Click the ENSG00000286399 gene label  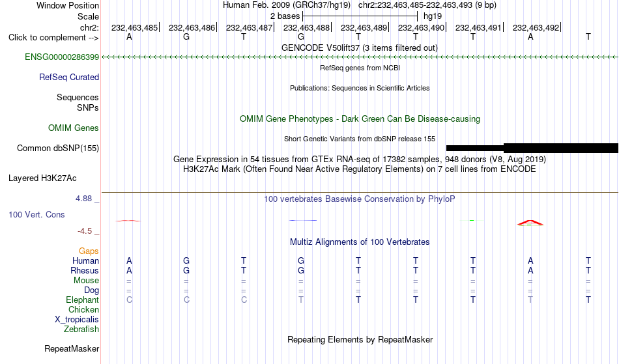click(62, 57)
